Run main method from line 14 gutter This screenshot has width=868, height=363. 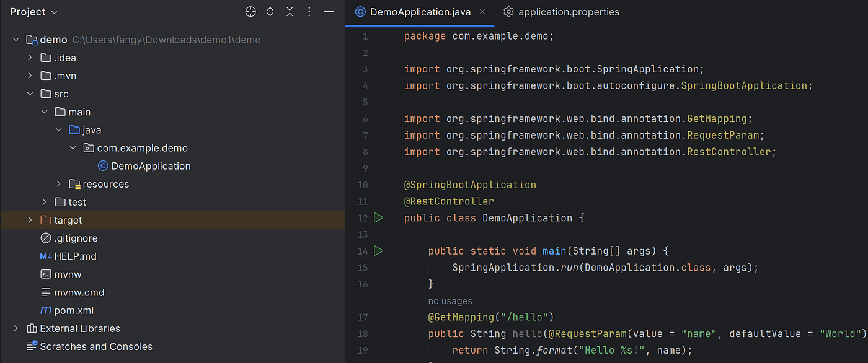pos(378,250)
